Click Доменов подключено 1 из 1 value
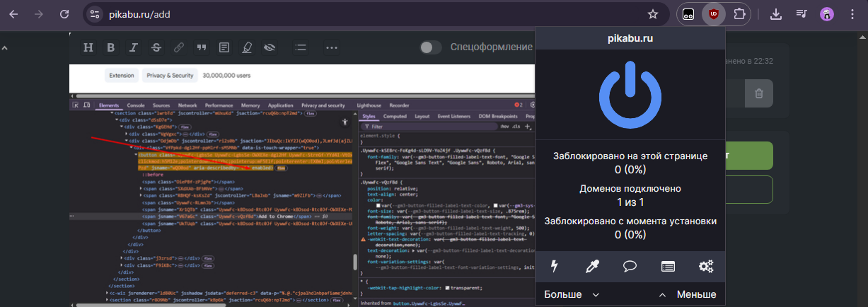The width and height of the screenshot is (868, 307). [630, 202]
